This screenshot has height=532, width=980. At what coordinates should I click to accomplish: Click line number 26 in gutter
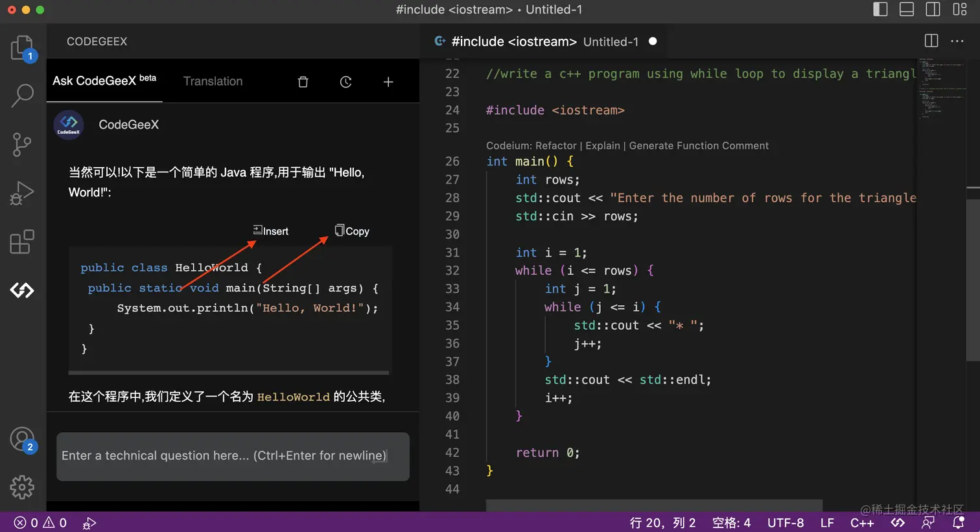tap(452, 161)
